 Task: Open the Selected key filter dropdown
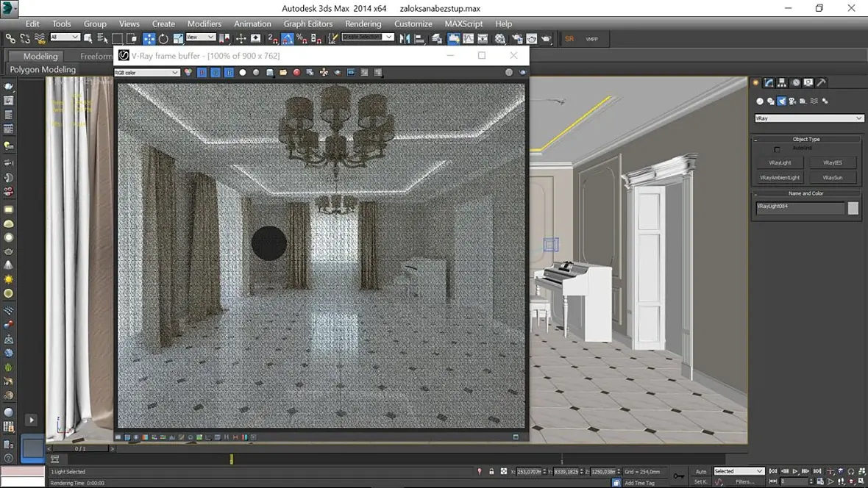pos(739,471)
